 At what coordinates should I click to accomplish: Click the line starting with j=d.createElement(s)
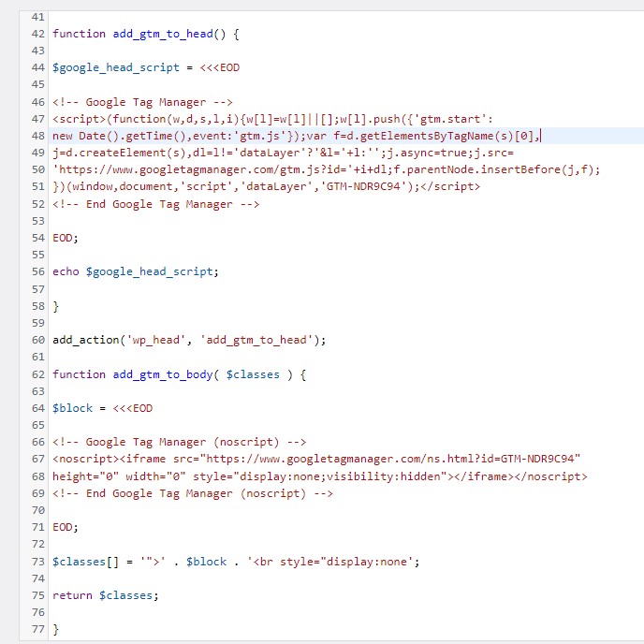pos(283,153)
